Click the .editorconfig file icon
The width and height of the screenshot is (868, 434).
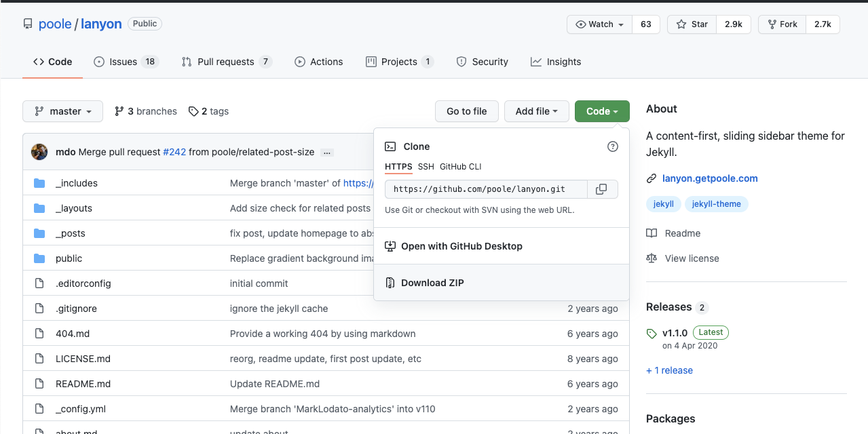(39, 283)
